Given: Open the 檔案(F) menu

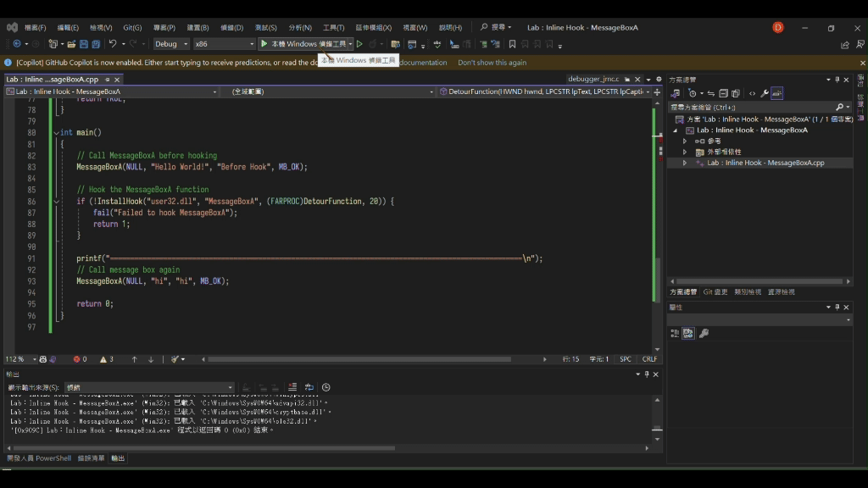Looking at the screenshot, I should point(35,28).
